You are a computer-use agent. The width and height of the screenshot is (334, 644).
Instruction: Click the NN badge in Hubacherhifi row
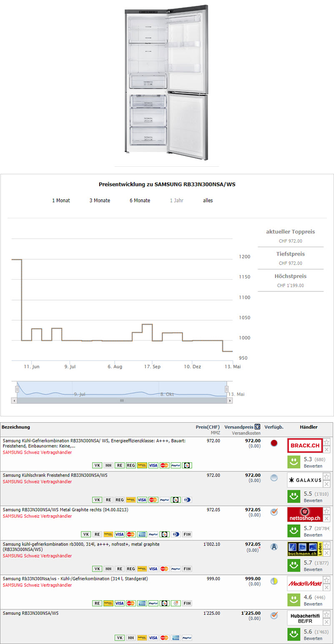131,638
